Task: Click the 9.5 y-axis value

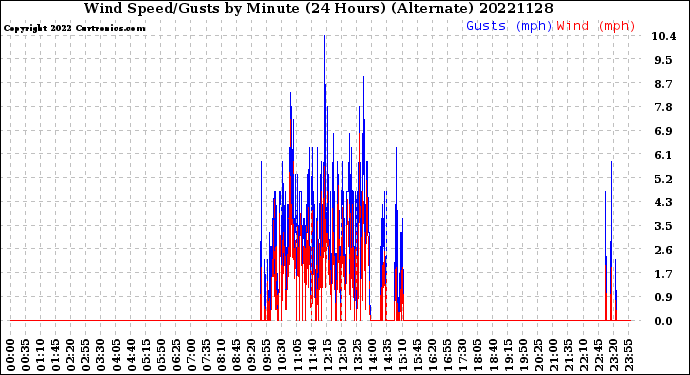Action: point(664,60)
